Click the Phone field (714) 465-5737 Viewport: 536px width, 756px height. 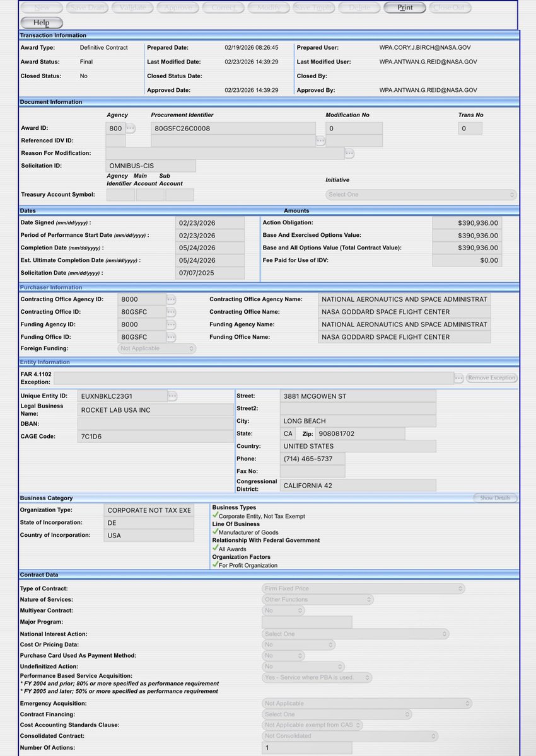312,459
